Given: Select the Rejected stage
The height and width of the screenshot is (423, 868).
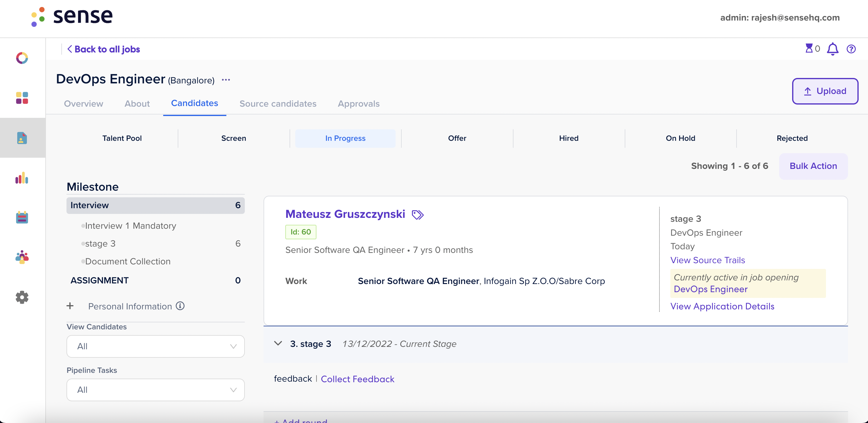Looking at the screenshot, I should tap(792, 138).
